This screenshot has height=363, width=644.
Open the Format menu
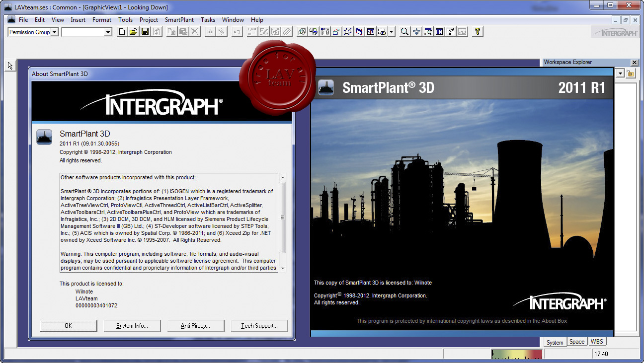[102, 20]
